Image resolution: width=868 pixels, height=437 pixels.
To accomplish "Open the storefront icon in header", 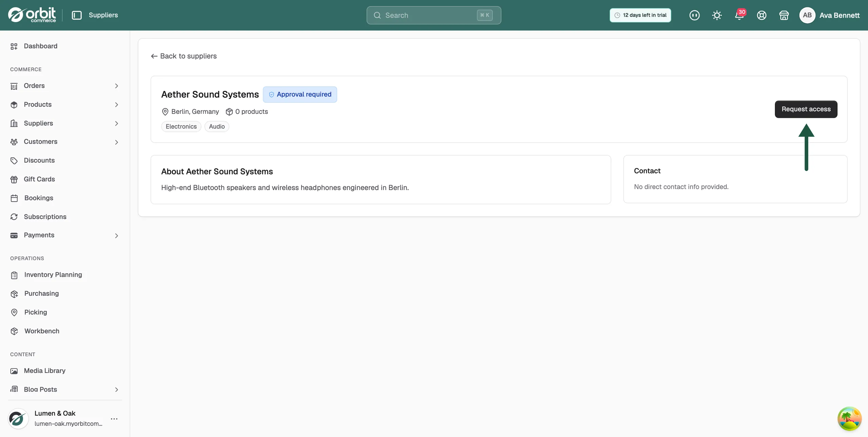I will tap(784, 15).
